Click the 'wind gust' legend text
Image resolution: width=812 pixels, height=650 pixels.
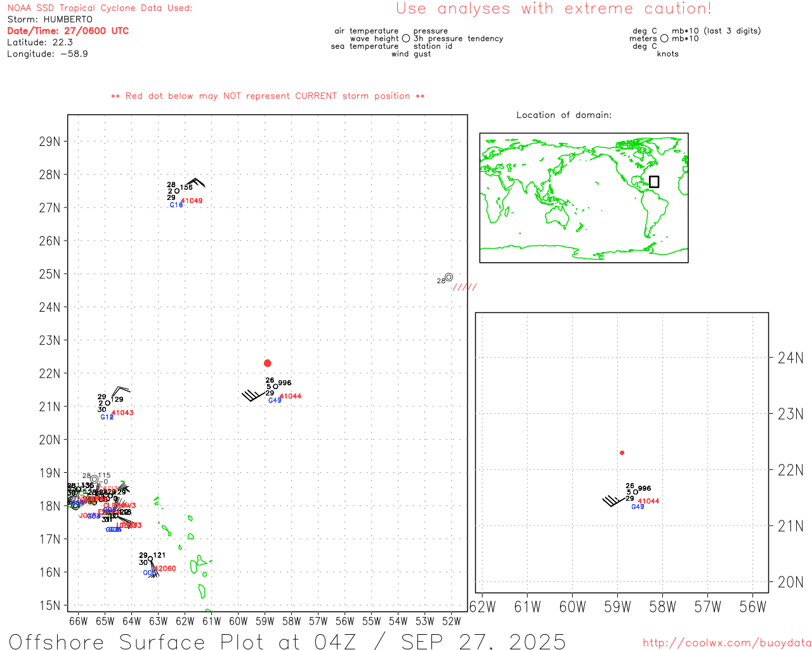tap(411, 54)
